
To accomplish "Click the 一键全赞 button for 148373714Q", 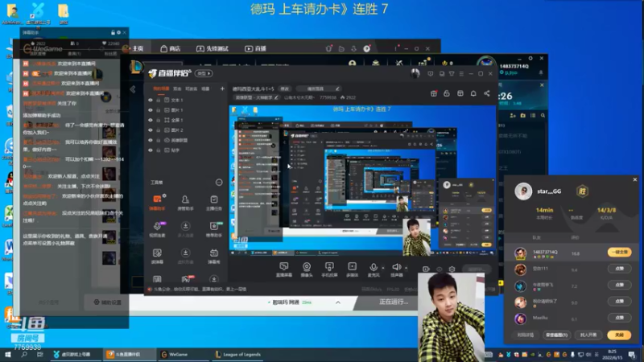I will [x=619, y=253].
